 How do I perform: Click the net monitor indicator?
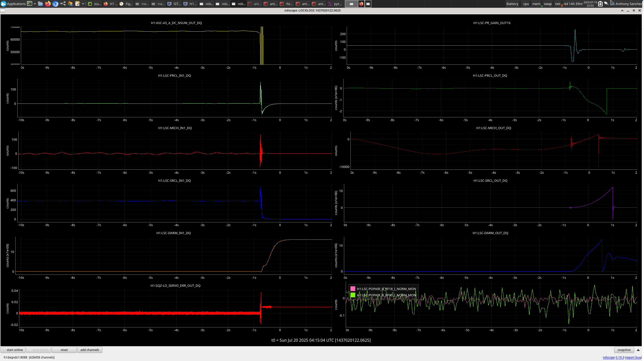coord(557,4)
